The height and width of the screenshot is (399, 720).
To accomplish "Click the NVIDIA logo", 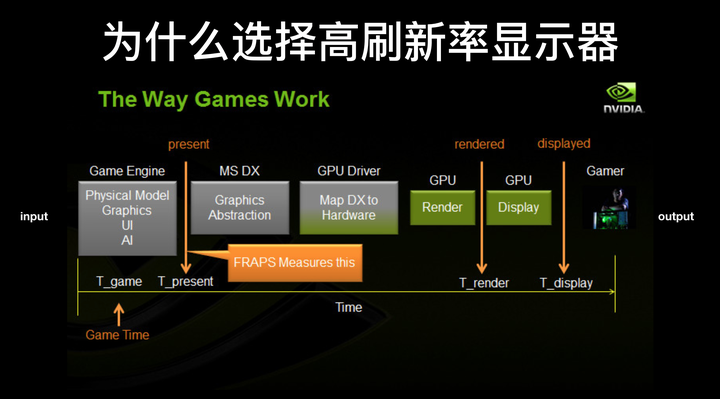I will tap(623, 98).
